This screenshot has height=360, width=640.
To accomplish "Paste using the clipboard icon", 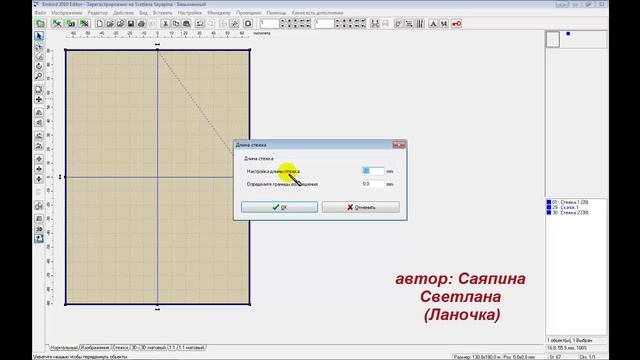I will click(187, 24).
